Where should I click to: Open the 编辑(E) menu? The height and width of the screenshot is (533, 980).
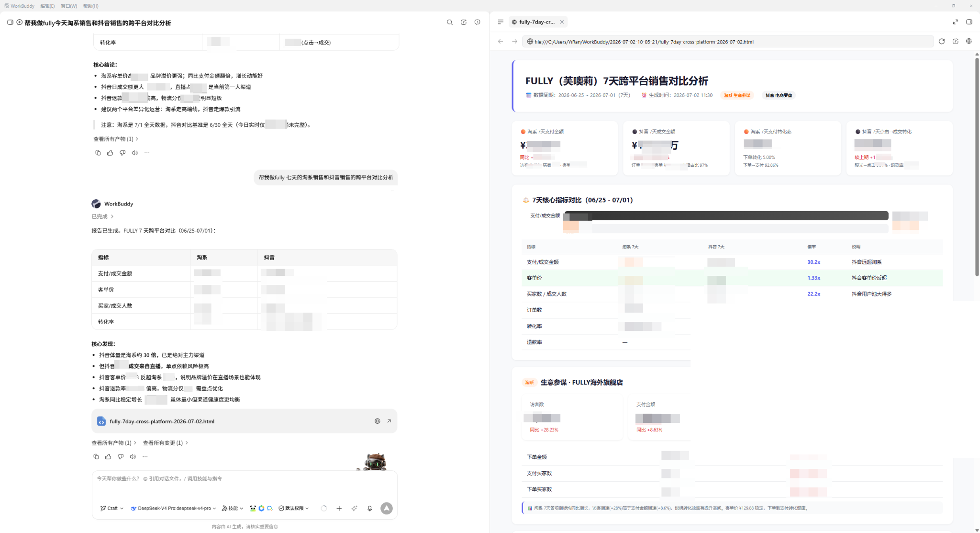(x=47, y=6)
